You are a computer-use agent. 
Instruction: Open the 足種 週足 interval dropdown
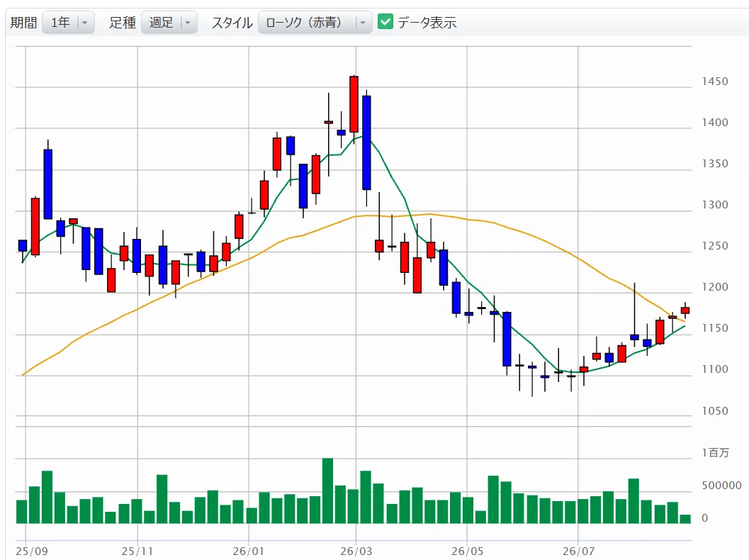[x=169, y=23]
